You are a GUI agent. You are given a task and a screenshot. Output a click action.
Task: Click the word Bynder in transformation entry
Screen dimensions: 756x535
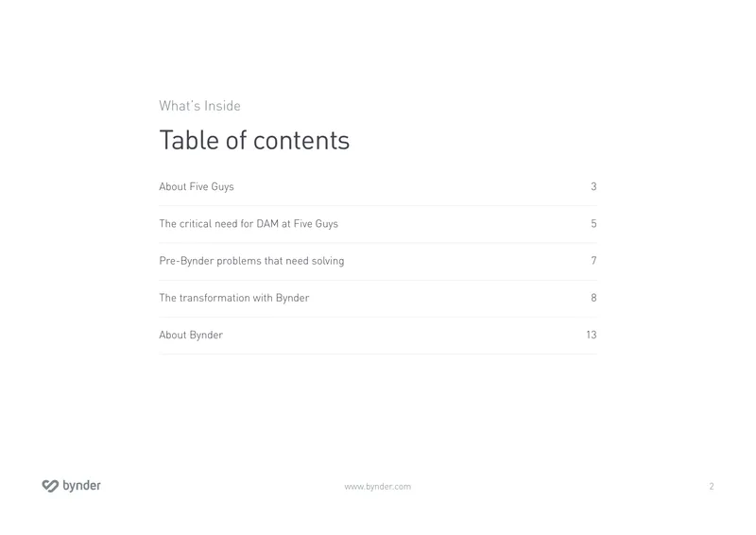pyautogui.click(x=292, y=298)
